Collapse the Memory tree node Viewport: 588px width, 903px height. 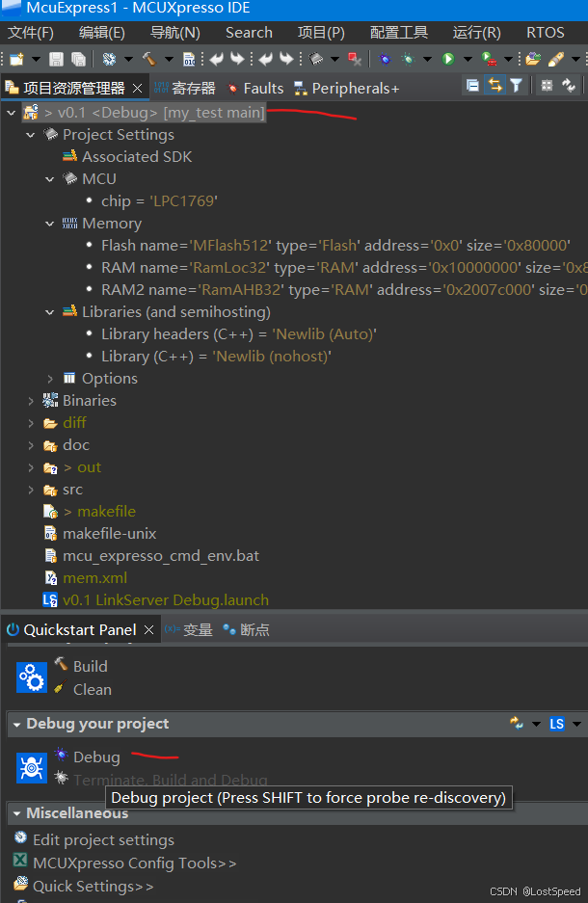[50, 224]
